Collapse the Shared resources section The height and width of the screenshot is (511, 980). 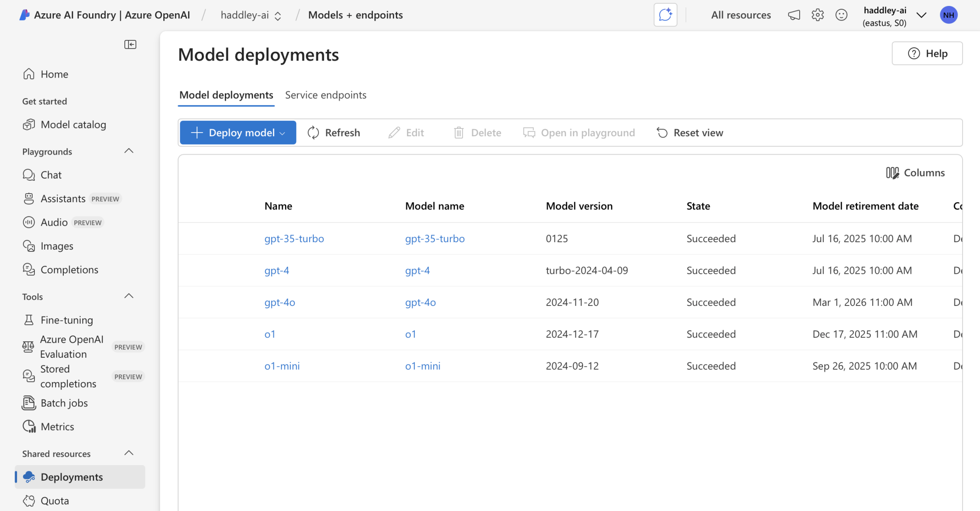click(129, 453)
